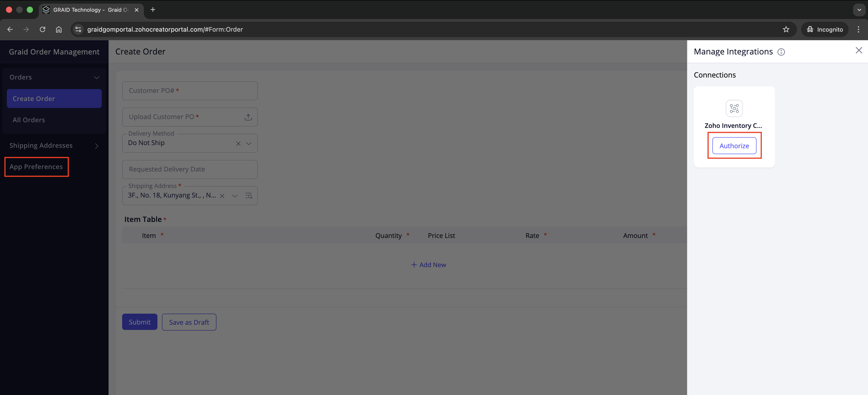Save the order as a draft
This screenshot has height=395, width=868.
point(189,322)
